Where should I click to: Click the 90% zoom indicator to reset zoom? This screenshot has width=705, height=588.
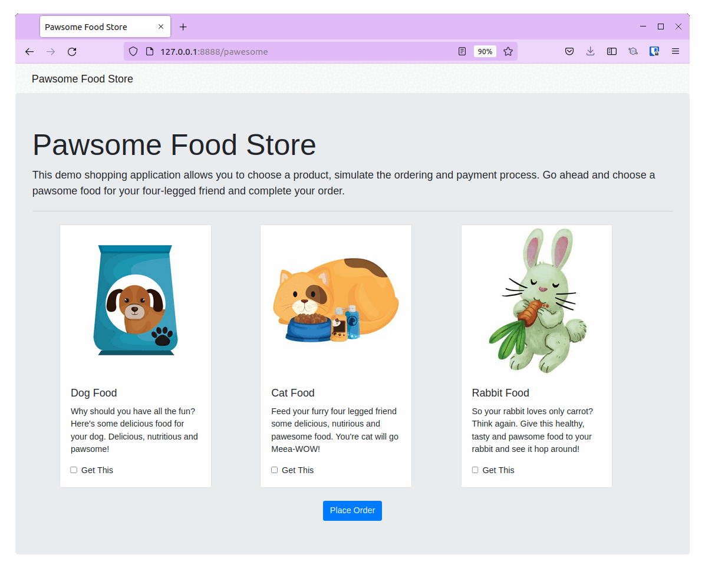coord(485,51)
